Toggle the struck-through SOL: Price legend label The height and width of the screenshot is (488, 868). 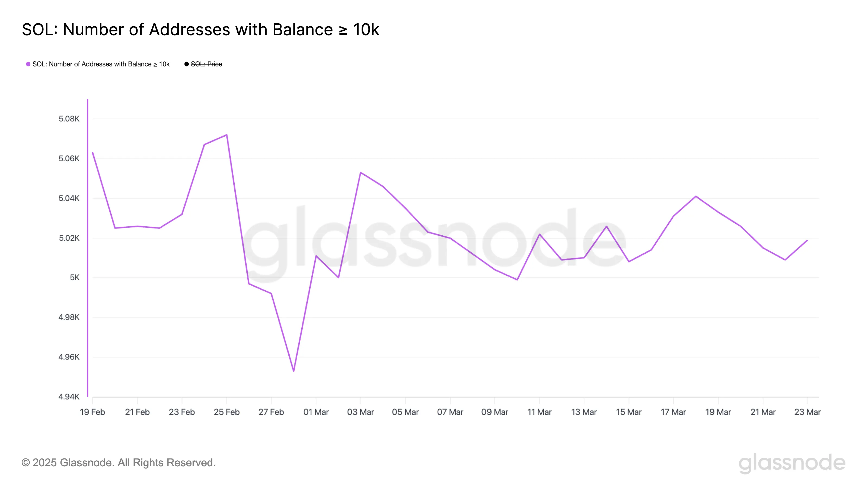pos(206,64)
